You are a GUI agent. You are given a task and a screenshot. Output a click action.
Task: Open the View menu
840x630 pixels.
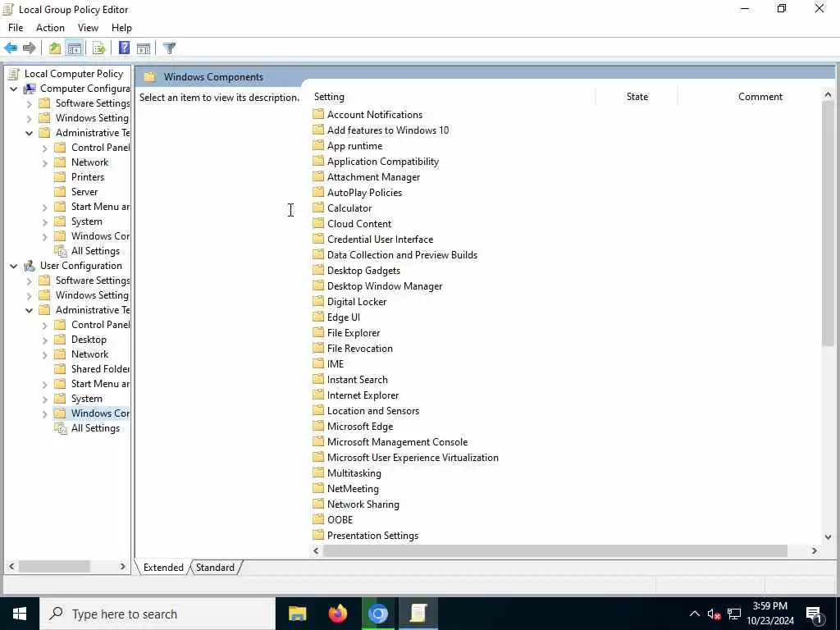[88, 28]
